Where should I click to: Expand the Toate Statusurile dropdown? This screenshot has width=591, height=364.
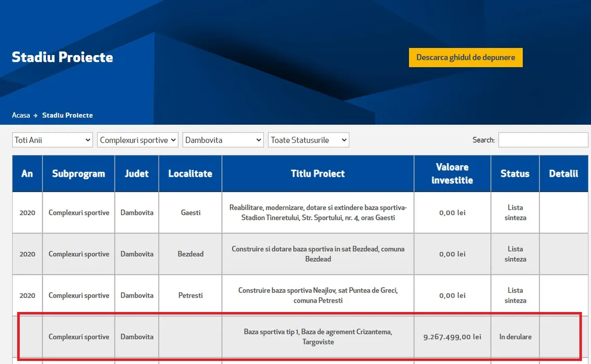(x=308, y=140)
